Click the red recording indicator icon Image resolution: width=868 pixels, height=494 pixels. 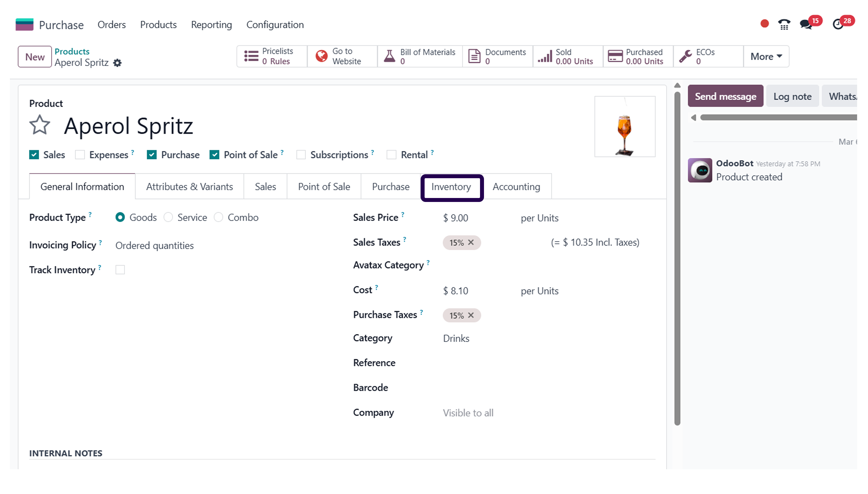coord(764,24)
